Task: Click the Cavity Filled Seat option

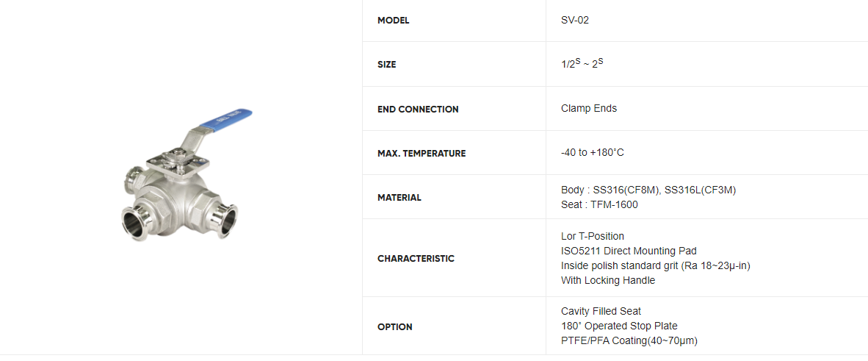Action: (601, 312)
